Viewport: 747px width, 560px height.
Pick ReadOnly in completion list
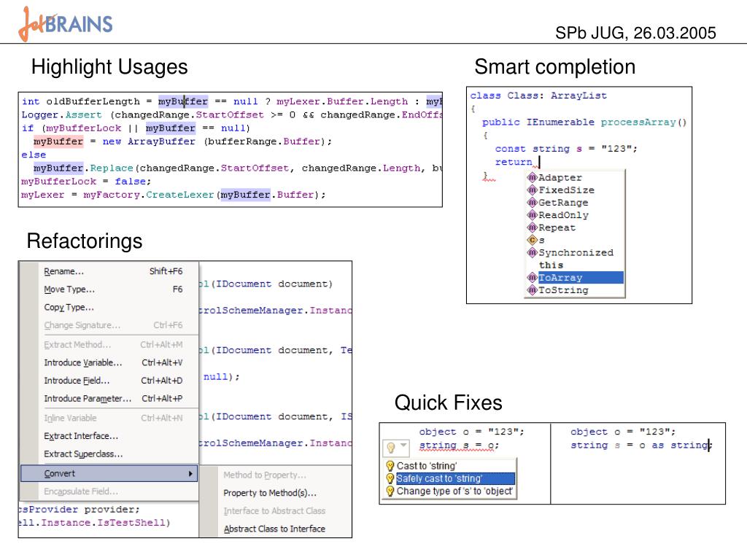pyautogui.click(x=575, y=215)
